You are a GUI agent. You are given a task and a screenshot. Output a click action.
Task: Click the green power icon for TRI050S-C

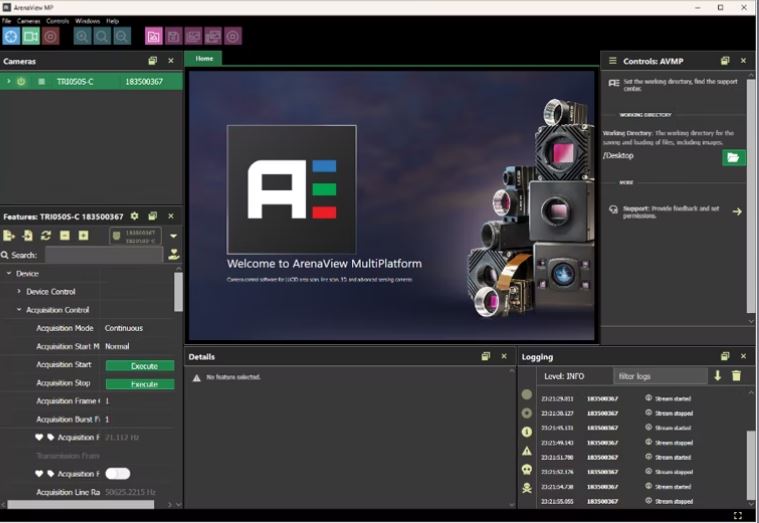coord(22,81)
